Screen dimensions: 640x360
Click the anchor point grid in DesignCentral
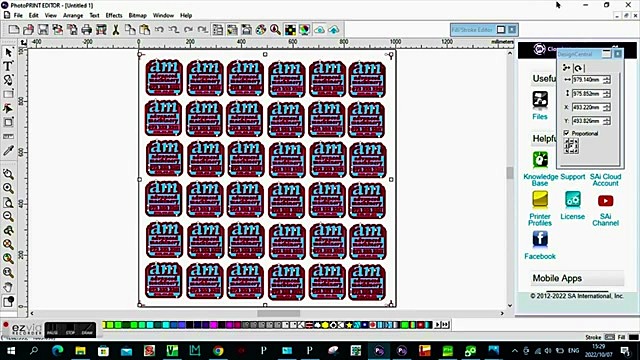(571, 146)
